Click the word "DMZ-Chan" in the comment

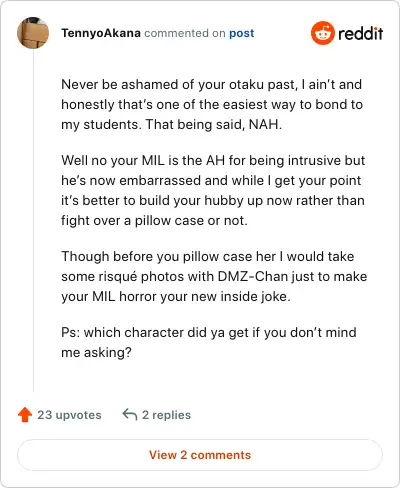253,276
